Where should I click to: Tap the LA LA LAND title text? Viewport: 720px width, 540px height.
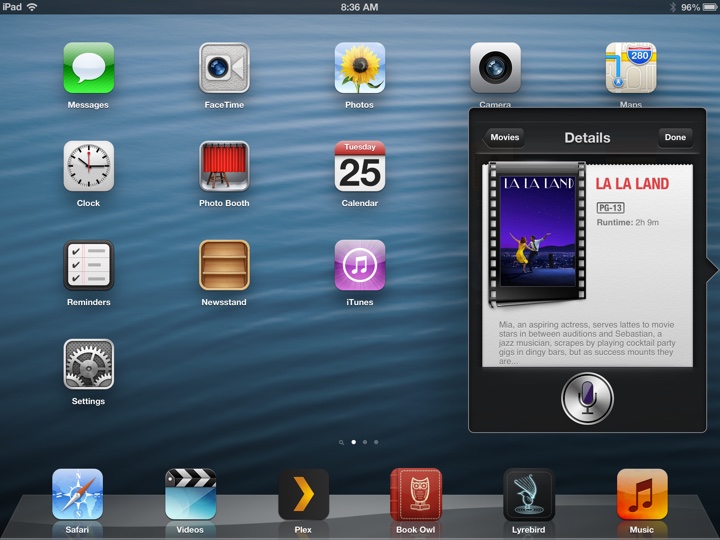pyautogui.click(x=632, y=184)
